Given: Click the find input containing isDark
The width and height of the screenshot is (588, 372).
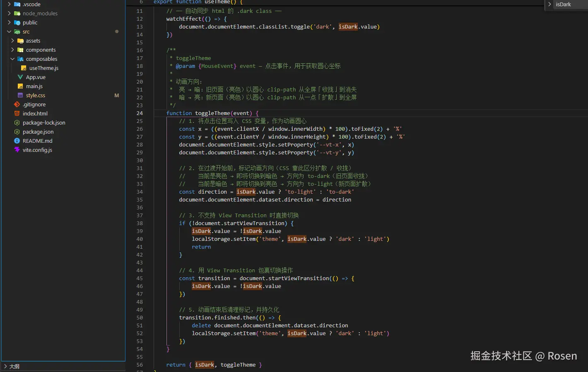Looking at the screenshot, I should click(571, 4).
